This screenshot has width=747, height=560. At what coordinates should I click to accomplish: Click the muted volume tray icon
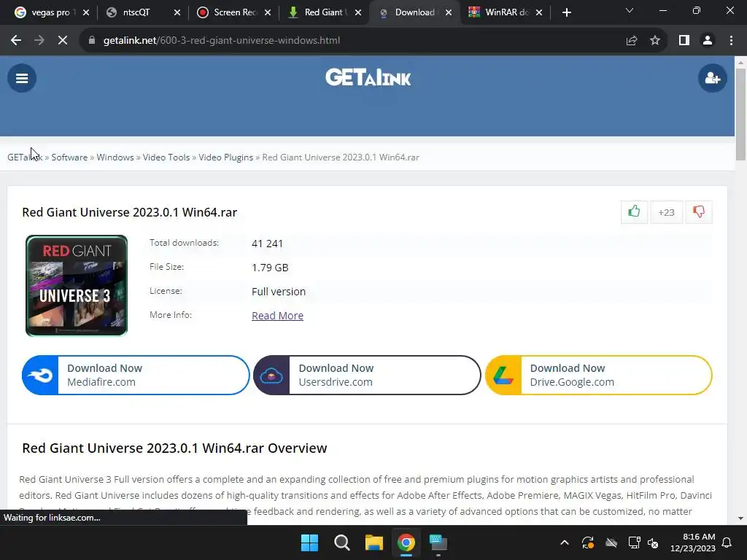[x=653, y=542]
